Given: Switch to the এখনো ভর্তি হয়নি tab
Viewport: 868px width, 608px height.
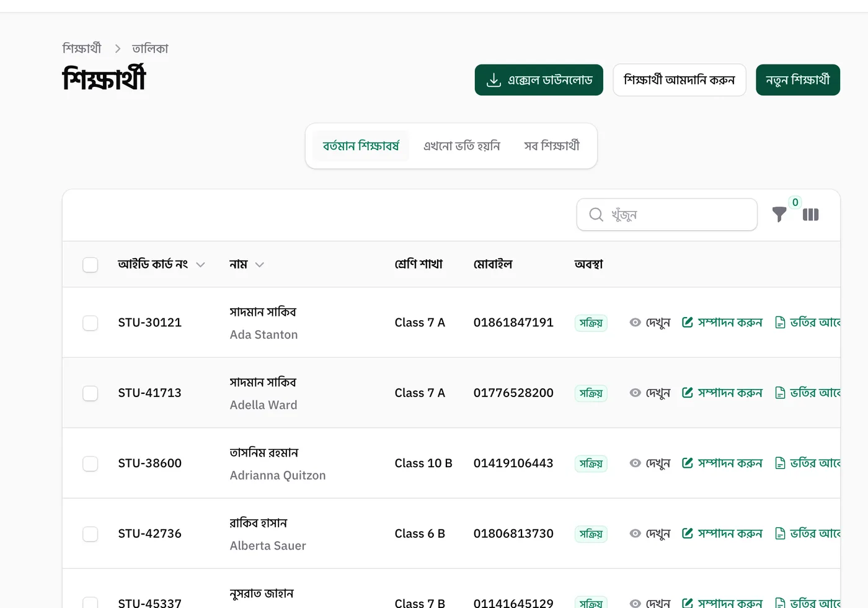Looking at the screenshot, I should pos(462,146).
